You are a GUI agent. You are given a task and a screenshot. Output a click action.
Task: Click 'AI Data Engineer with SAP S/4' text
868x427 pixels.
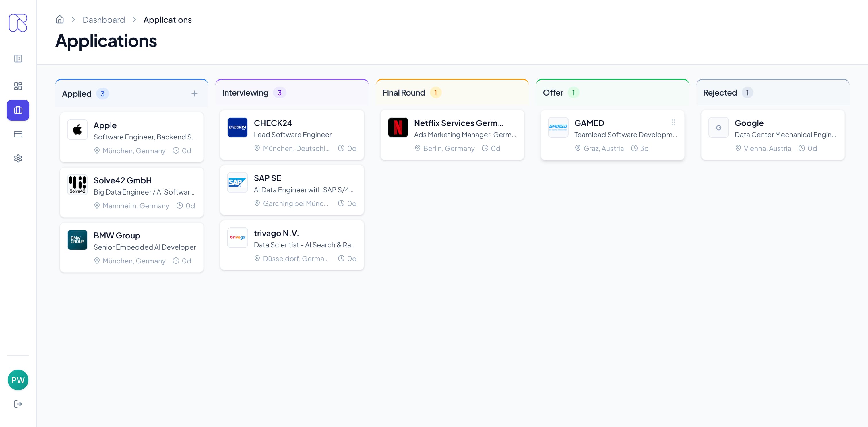point(304,190)
